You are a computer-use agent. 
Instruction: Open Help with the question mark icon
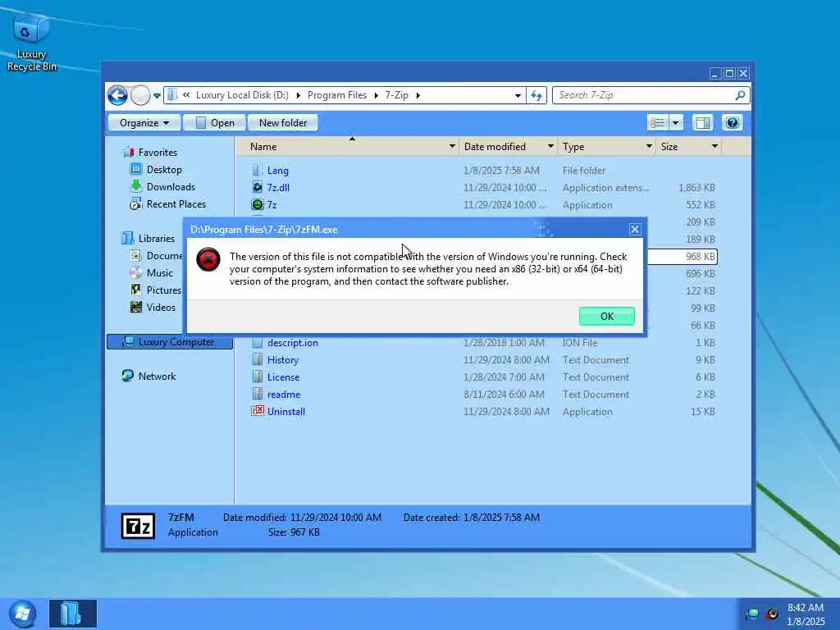tap(732, 123)
